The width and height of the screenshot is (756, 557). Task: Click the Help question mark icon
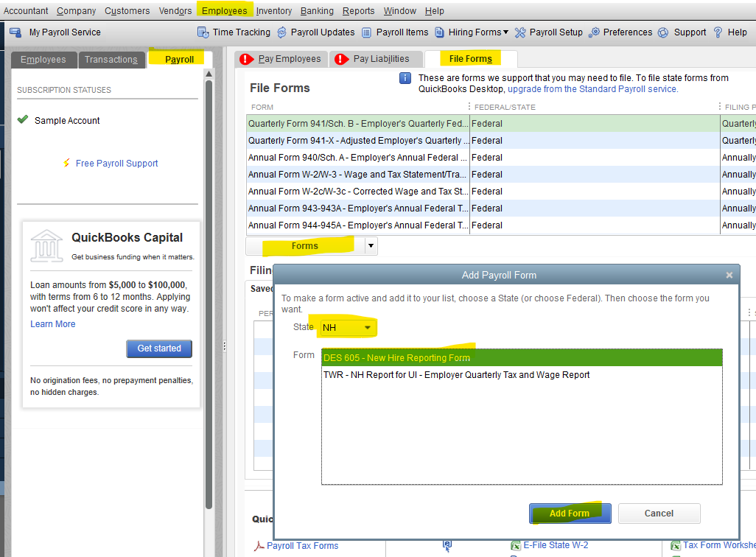[718, 32]
